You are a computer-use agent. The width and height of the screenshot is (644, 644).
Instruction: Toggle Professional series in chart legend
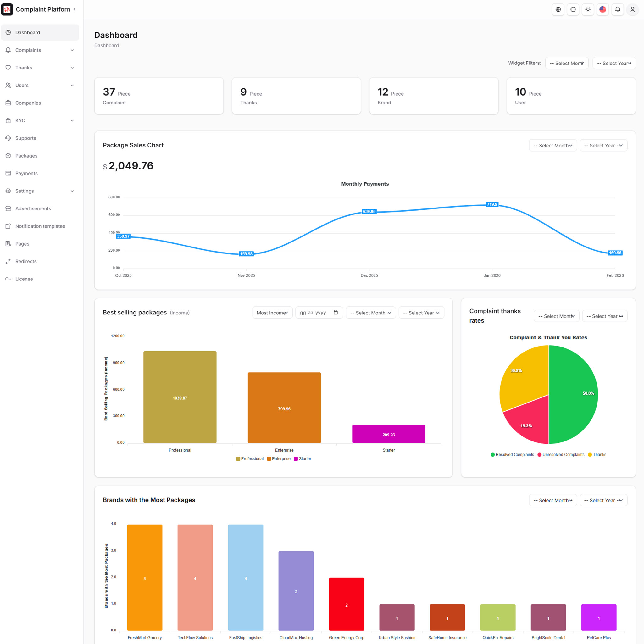pos(250,459)
